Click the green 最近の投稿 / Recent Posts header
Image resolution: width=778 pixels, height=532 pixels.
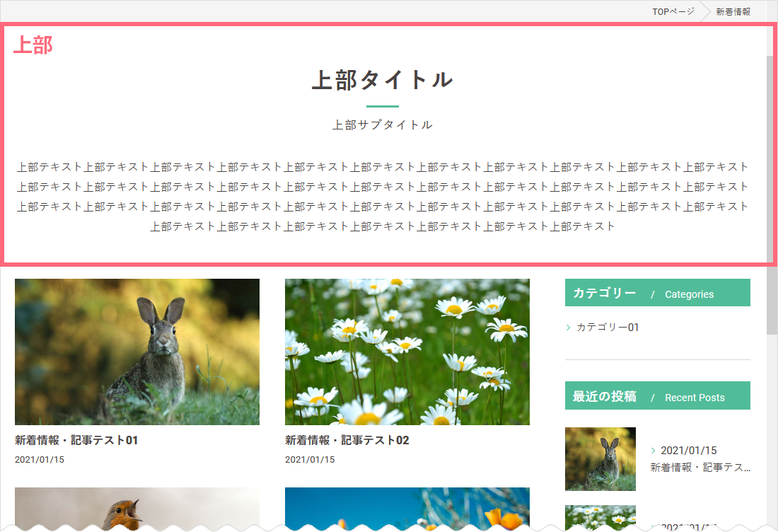[657, 396]
